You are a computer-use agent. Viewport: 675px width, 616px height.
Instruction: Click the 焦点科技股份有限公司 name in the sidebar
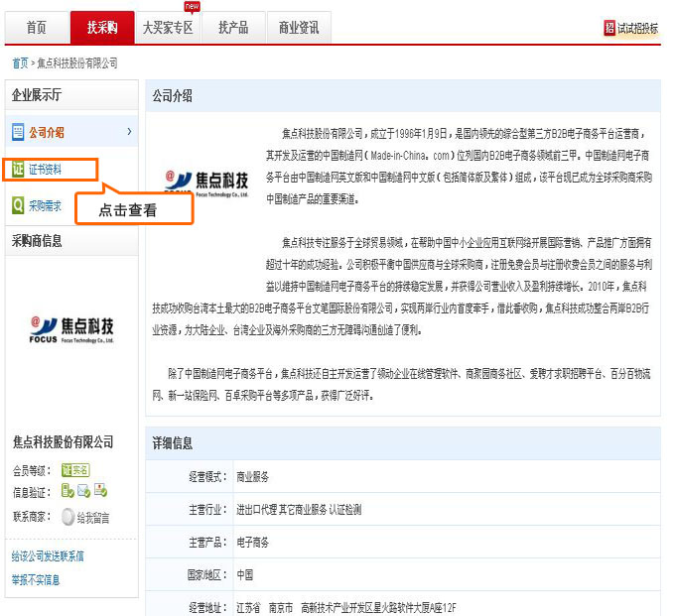64,442
